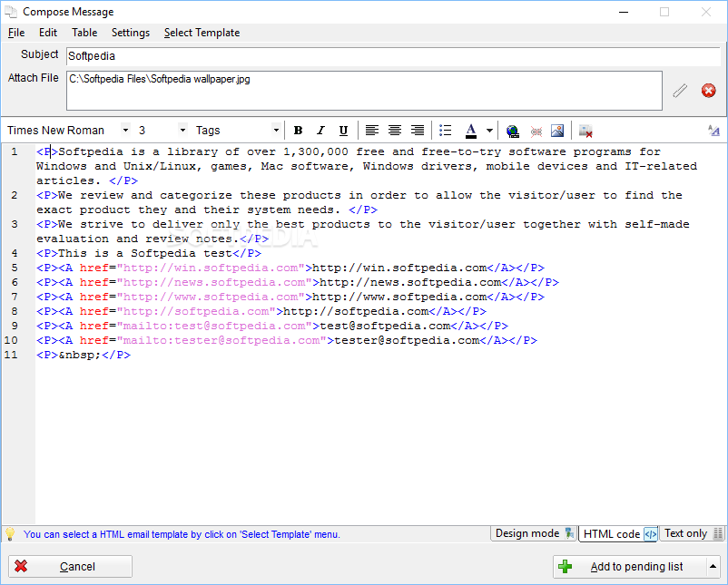The width and height of the screenshot is (728, 585).
Task: Click http://softpedia.com code on line 8
Action: click(261, 311)
